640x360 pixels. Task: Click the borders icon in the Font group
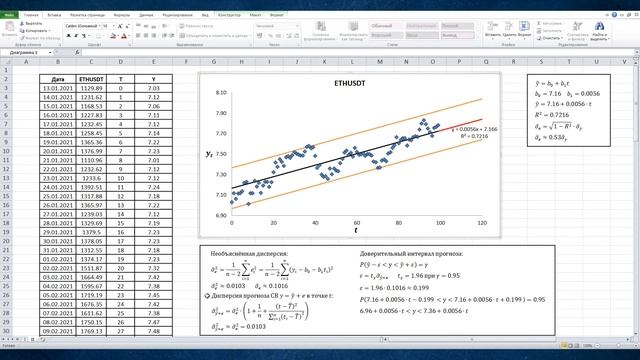coord(98,36)
